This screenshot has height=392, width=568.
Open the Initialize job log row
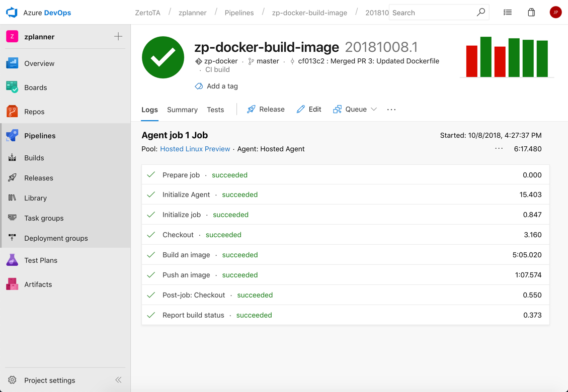click(x=346, y=215)
